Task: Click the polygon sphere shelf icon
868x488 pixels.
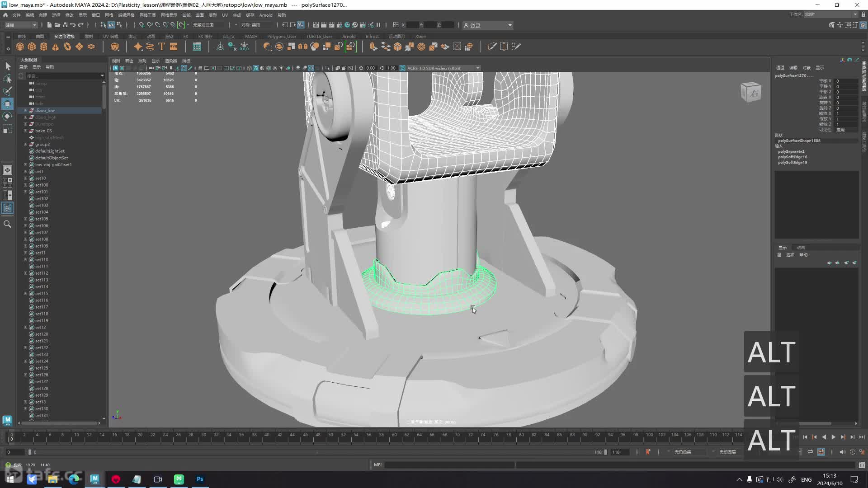Action: point(20,47)
